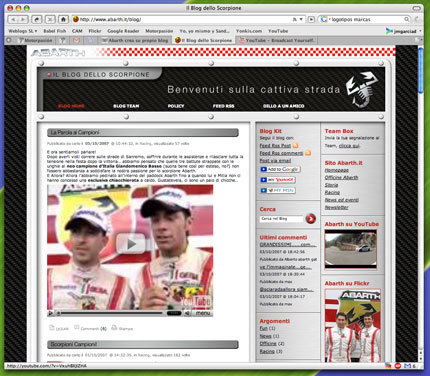Image resolution: width=430 pixels, height=376 pixels.
Task: Click the red search arrow under Cerca
Action: (310, 219)
